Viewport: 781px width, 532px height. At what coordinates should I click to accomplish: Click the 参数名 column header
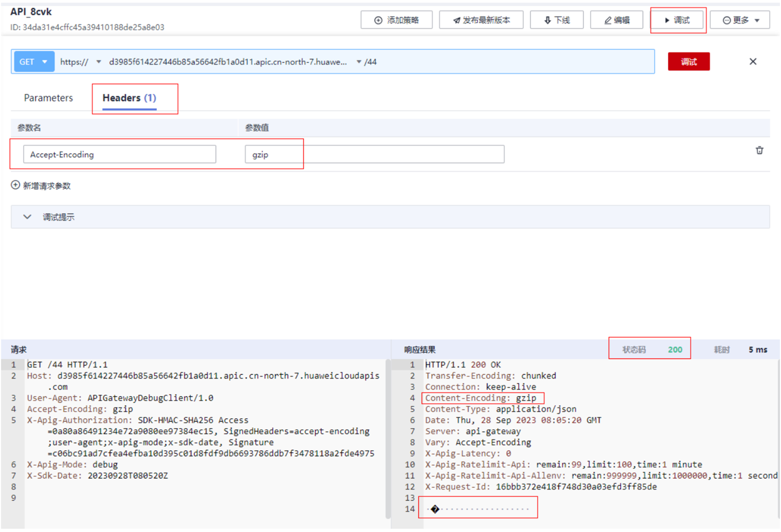[x=29, y=128]
